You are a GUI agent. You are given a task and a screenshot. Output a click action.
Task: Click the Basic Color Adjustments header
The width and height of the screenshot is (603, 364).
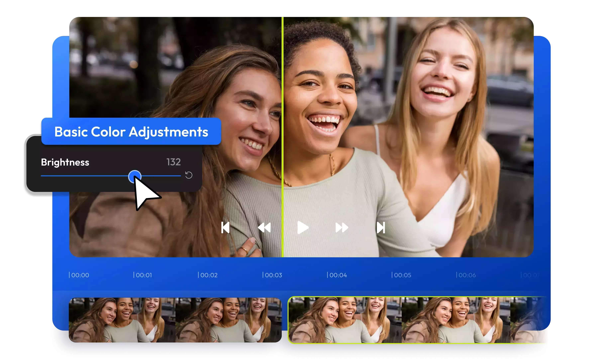131,132
